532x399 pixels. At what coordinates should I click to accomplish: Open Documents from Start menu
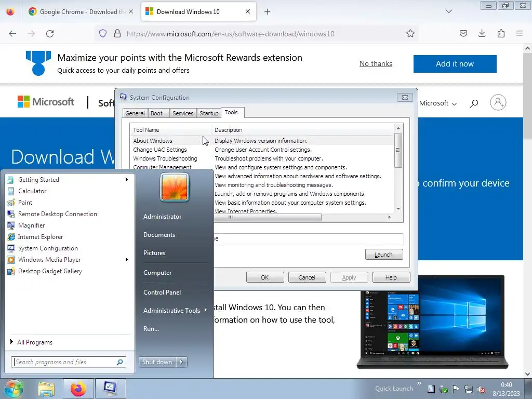pos(159,235)
